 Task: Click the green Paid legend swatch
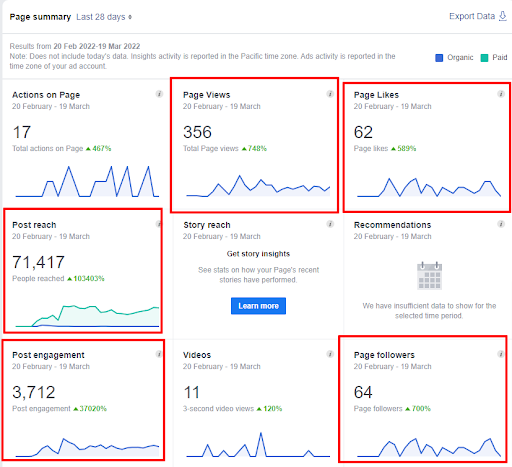point(484,58)
